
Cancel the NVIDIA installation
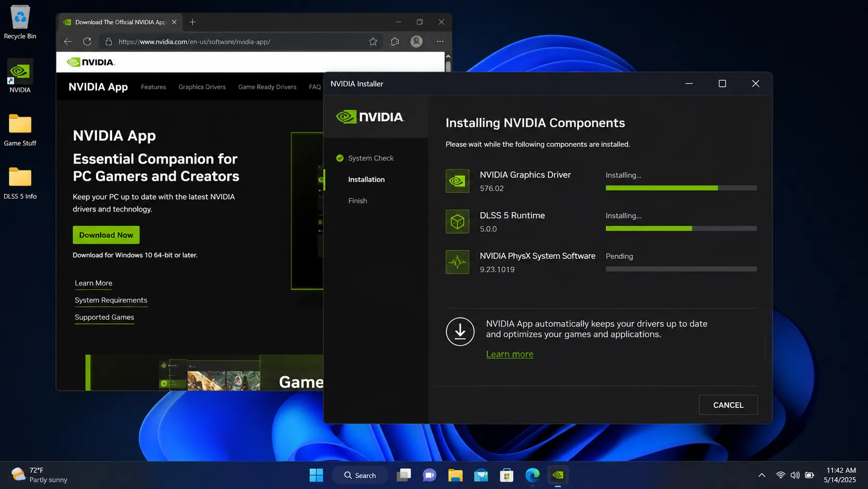[x=728, y=405]
